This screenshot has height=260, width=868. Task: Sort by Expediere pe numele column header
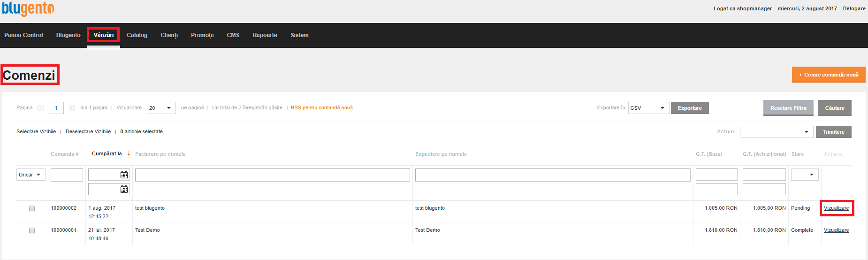coord(441,154)
